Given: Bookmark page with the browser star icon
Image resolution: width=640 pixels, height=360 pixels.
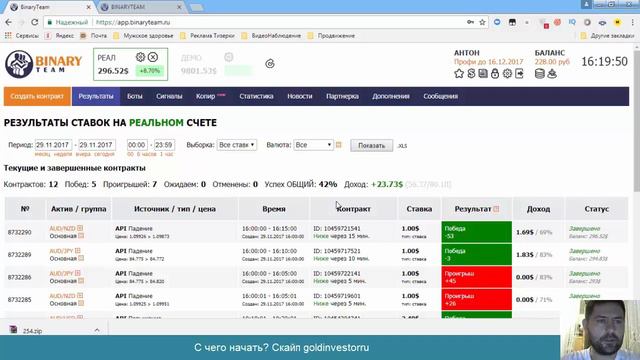Looking at the screenshot, I should [x=482, y=22].
